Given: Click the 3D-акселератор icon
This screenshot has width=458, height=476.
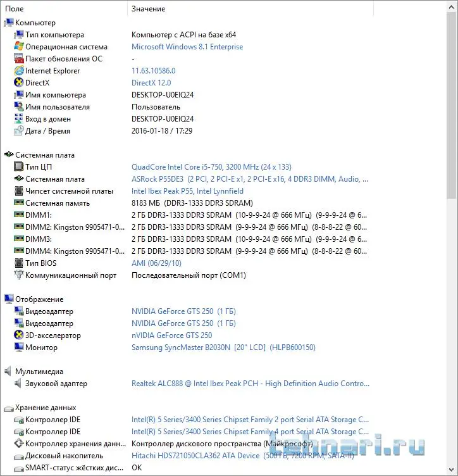Looking at the screenshot, I should coord(18,335).
